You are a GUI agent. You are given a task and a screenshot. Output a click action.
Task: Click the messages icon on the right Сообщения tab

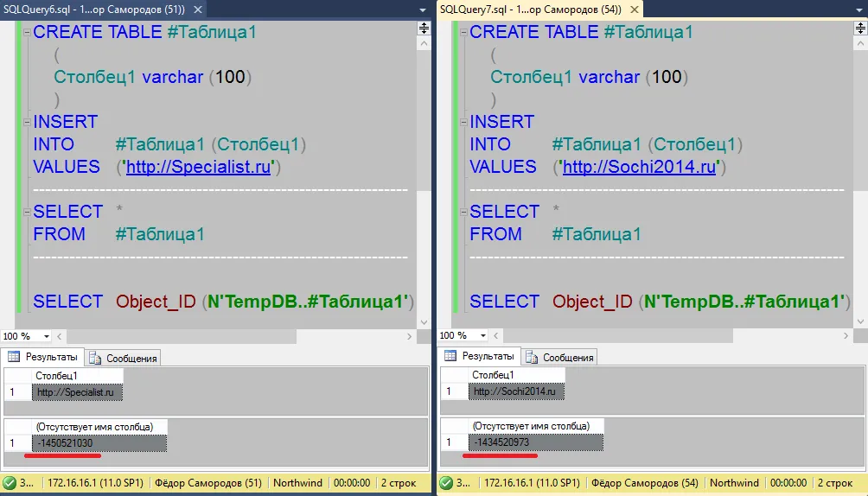coord(532,358)
